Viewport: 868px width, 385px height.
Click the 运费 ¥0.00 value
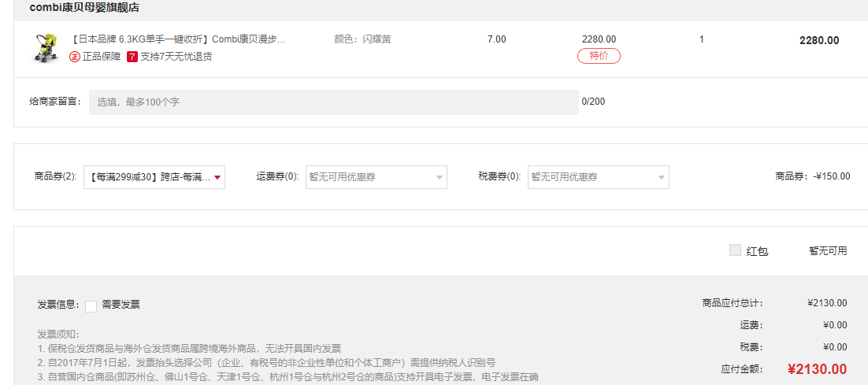click(835, 324)
